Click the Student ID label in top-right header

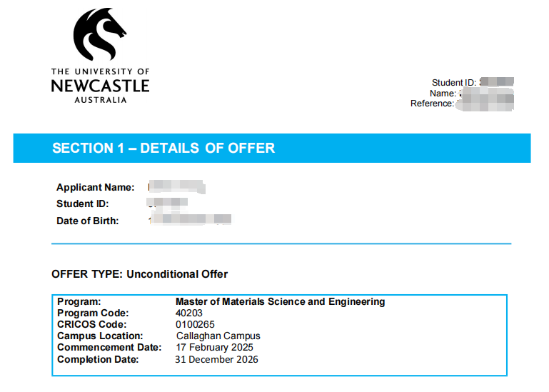pyautogui.click(x=454, y=83)
